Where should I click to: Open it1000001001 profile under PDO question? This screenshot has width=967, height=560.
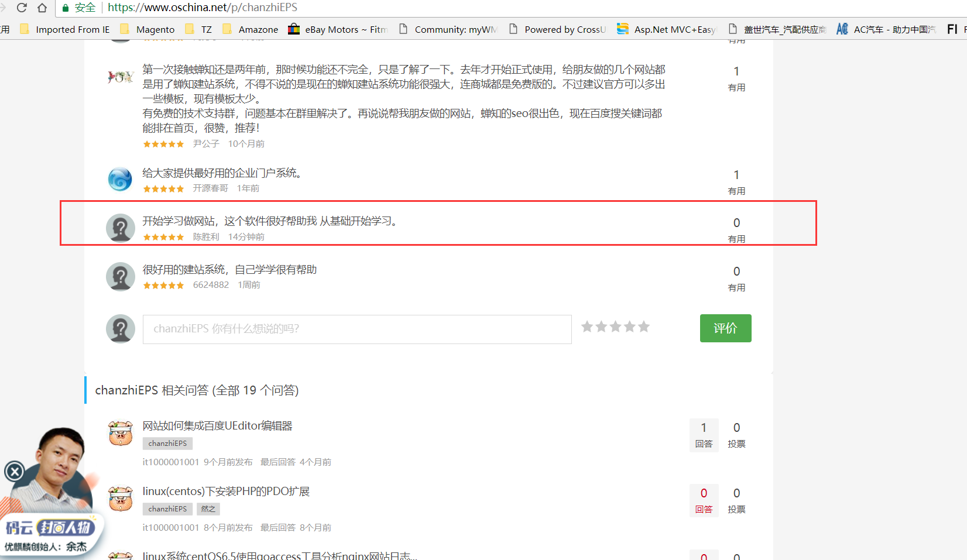point(171,528)
